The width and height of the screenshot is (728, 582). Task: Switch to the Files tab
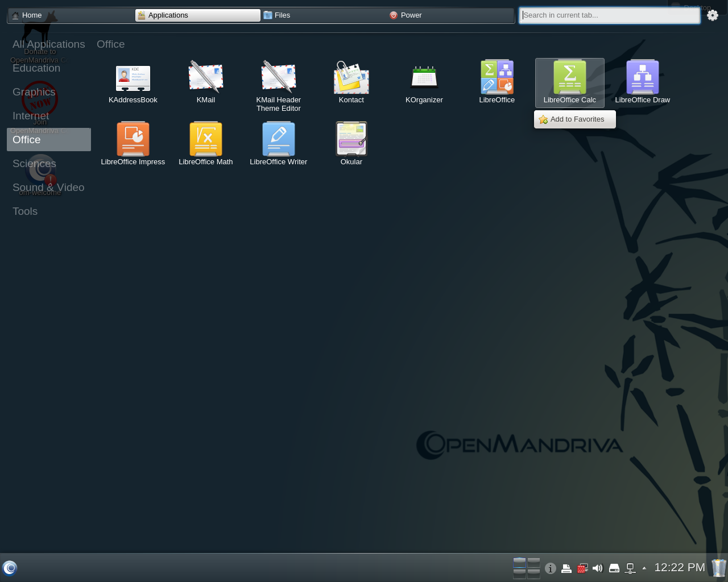tap(324, 15)
